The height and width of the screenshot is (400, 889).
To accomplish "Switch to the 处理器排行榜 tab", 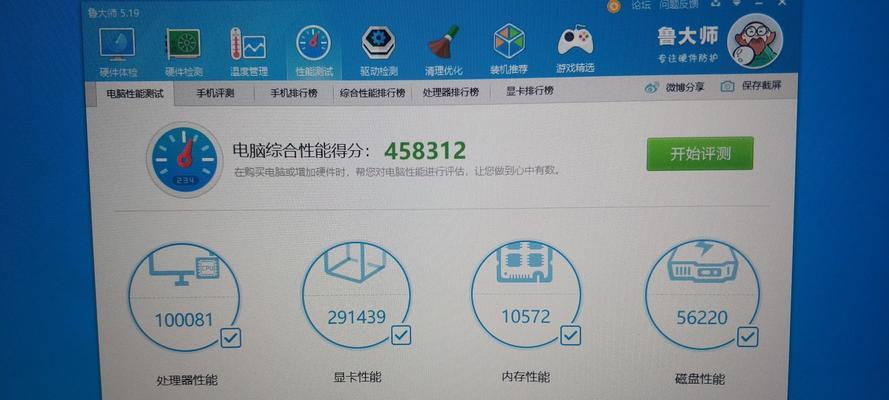I will point(450,92).
